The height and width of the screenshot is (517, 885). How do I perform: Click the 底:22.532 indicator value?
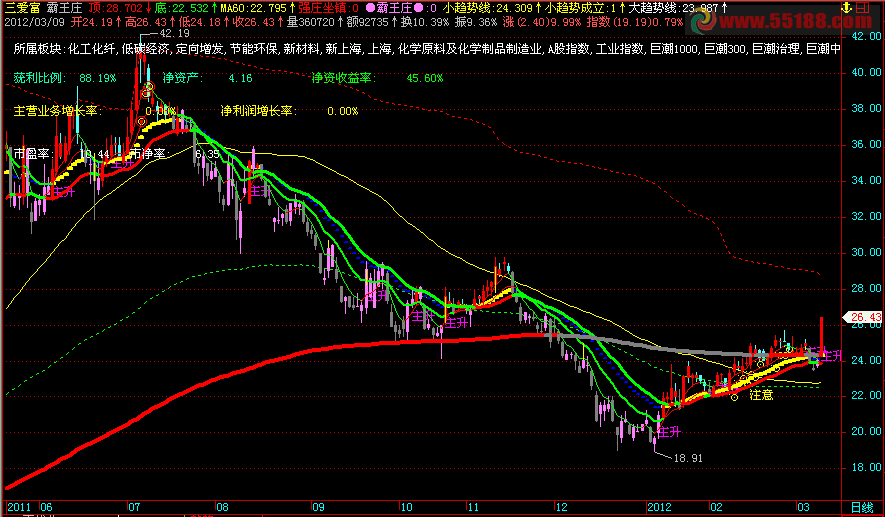pyautogui.click(x=181, y=8)
